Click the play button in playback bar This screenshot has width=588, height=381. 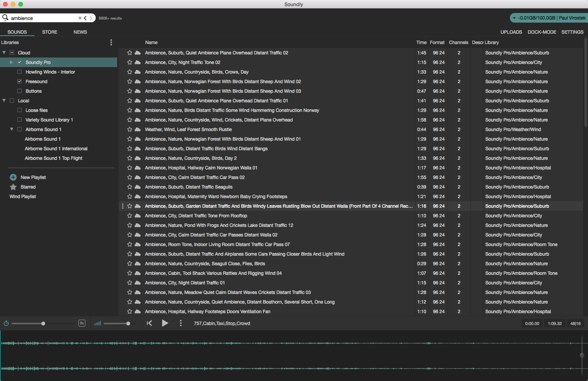coord(165,323)
